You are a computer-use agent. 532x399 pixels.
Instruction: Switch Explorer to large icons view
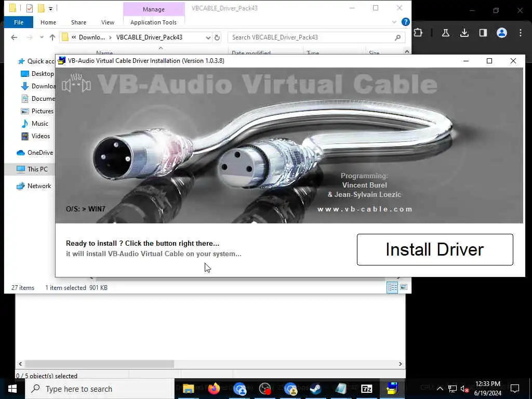403,287
